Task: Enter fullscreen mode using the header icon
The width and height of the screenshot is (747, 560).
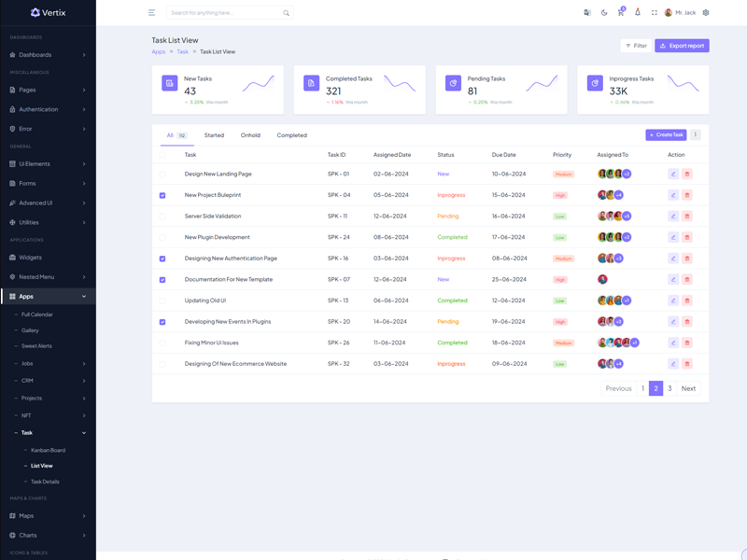Action: tap(655, 13)
